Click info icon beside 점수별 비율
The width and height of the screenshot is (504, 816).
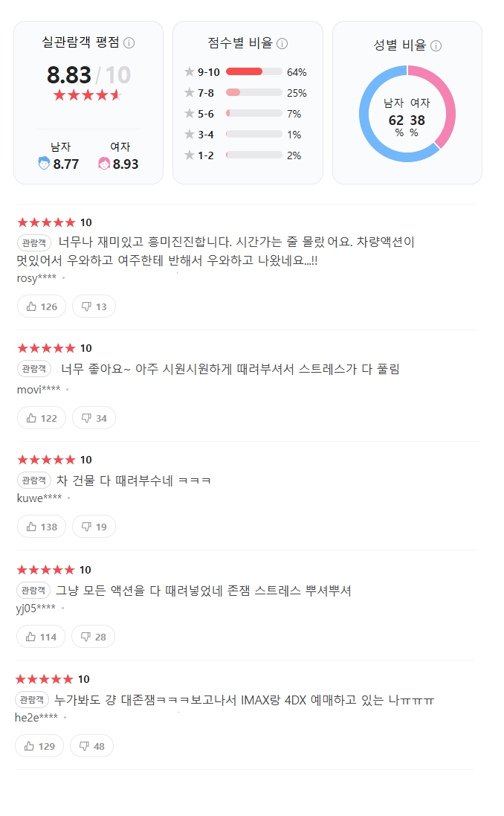[x=282, y=43]
